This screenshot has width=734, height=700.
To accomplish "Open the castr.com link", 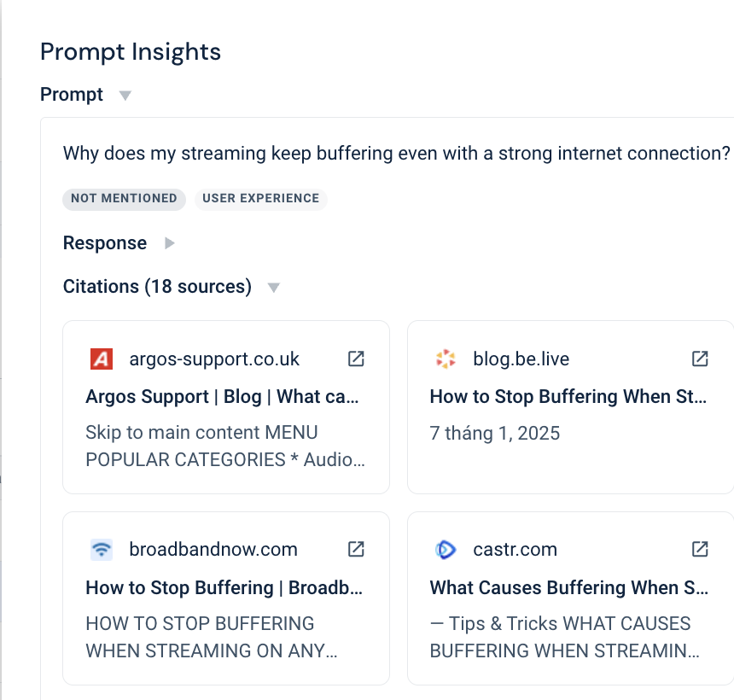I will pos(515,549).
